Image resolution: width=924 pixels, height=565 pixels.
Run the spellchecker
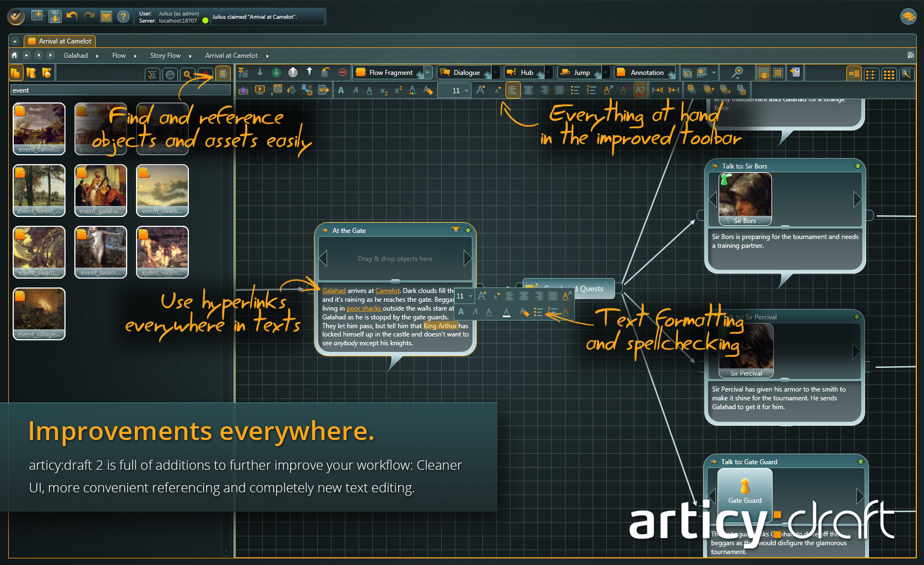point(639,90)
